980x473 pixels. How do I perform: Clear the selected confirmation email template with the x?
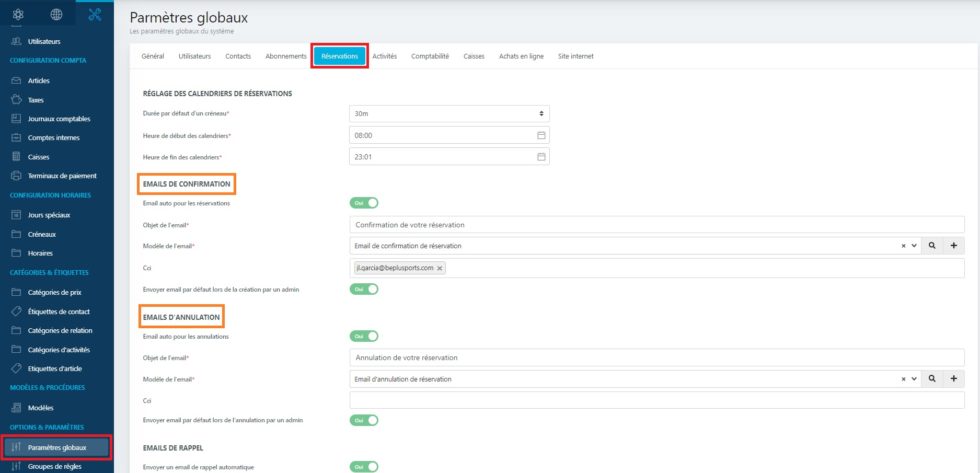903,246
